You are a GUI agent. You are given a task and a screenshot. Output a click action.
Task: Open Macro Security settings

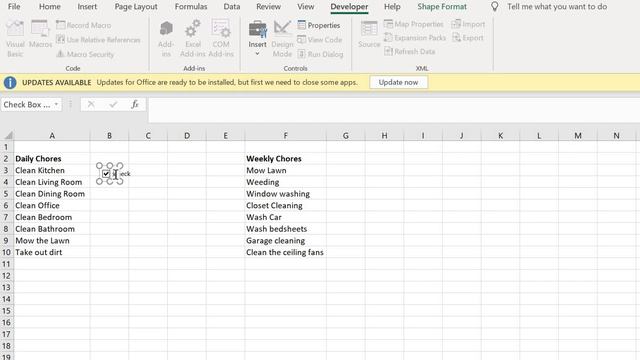pyautogui.click(x=85, y=54)
